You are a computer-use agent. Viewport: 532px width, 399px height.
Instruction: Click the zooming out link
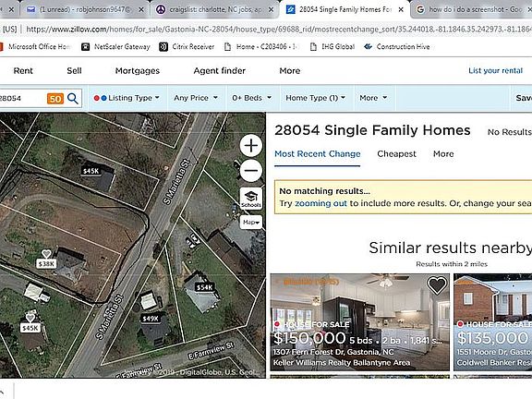[x=320, y=203]
